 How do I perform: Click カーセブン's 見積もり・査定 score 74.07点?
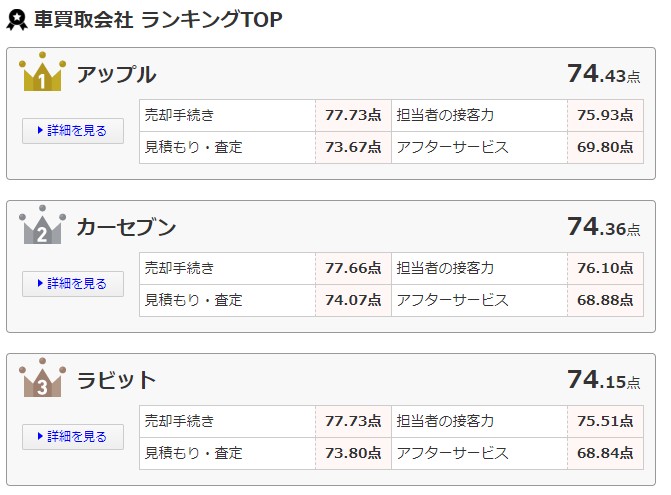coord(353,300)
